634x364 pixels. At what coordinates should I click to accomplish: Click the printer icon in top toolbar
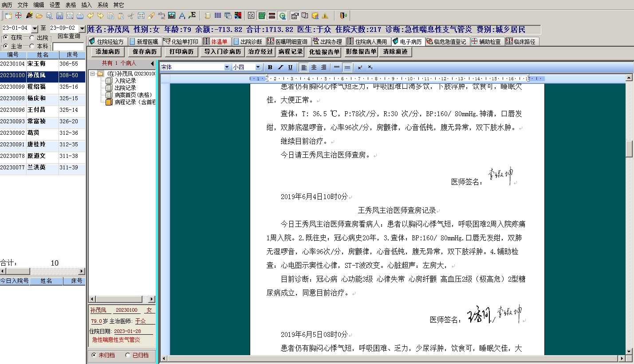(80, 16)
